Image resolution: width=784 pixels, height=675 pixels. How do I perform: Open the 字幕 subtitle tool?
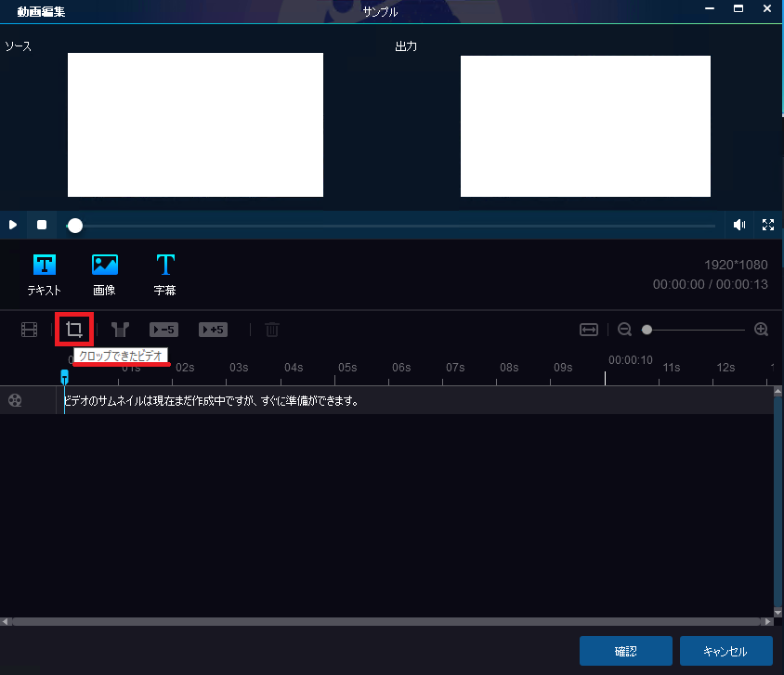164,275
